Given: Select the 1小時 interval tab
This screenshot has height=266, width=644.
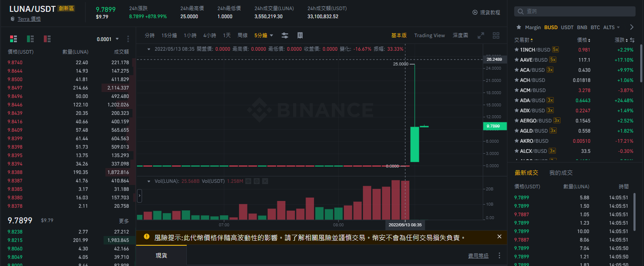Looking at the screenshot, I should 190,35.
